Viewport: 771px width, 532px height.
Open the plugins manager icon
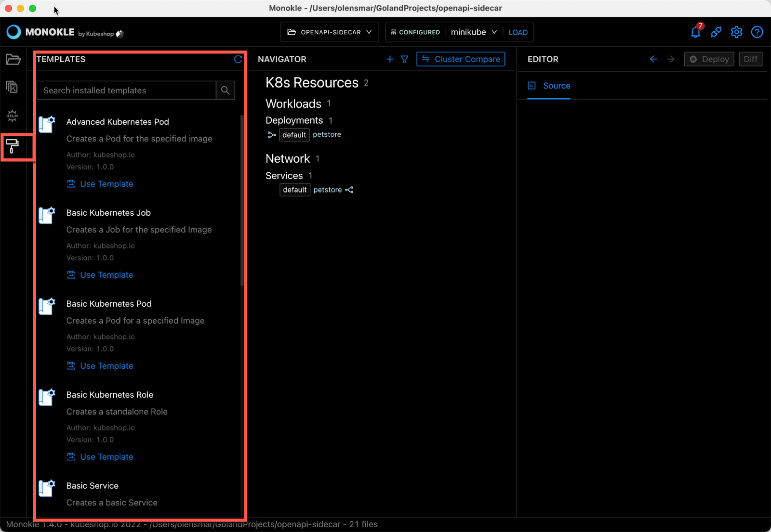(716, 32)
